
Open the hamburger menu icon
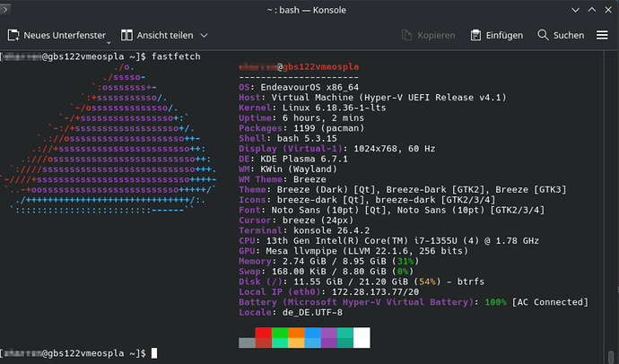[602, 35]
